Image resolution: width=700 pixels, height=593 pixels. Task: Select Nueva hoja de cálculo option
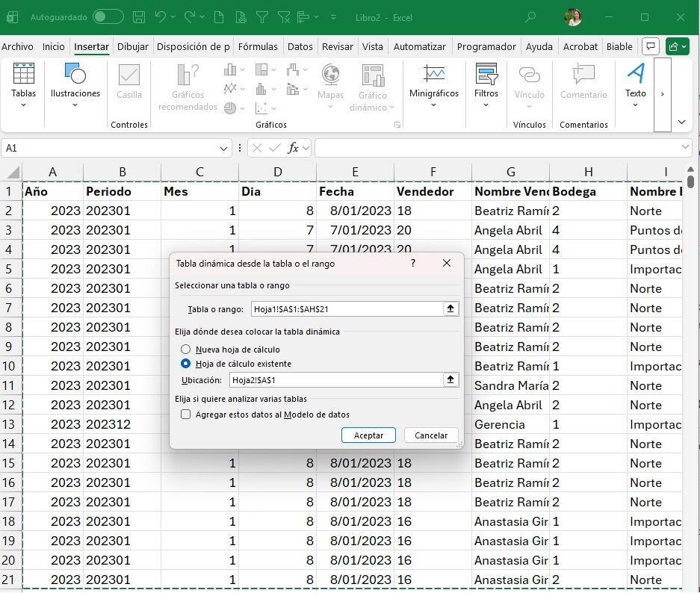tap(186, 350)
